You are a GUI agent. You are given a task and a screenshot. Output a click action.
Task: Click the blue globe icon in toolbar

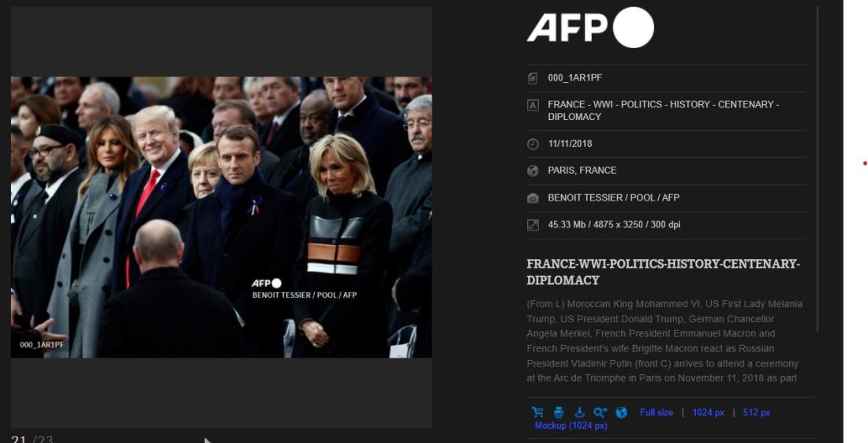pos(621,412)
